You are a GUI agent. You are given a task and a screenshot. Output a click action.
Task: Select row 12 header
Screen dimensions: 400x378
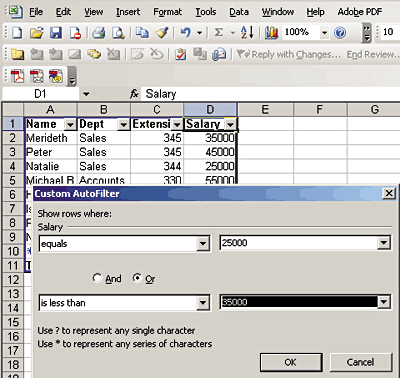point(13,280)
